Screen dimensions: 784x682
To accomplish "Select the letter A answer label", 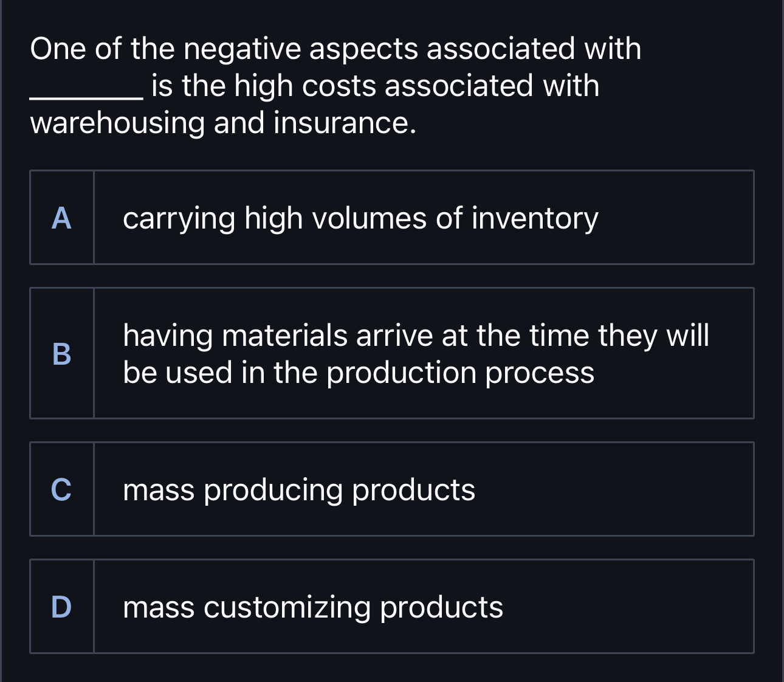I will (62, 218).
